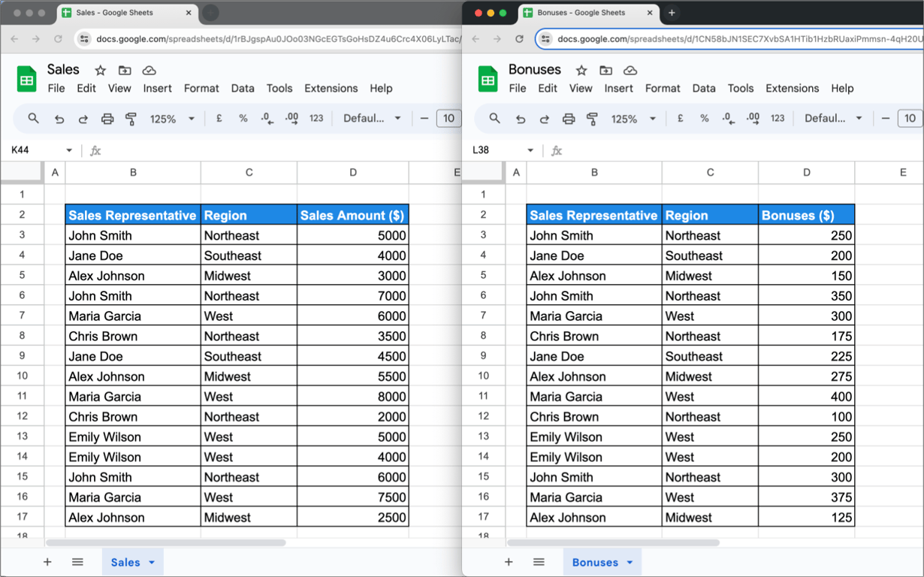Click cell with value 375 in Bonuses
This screenshot has height=577, width=924.
click(807, 497)
